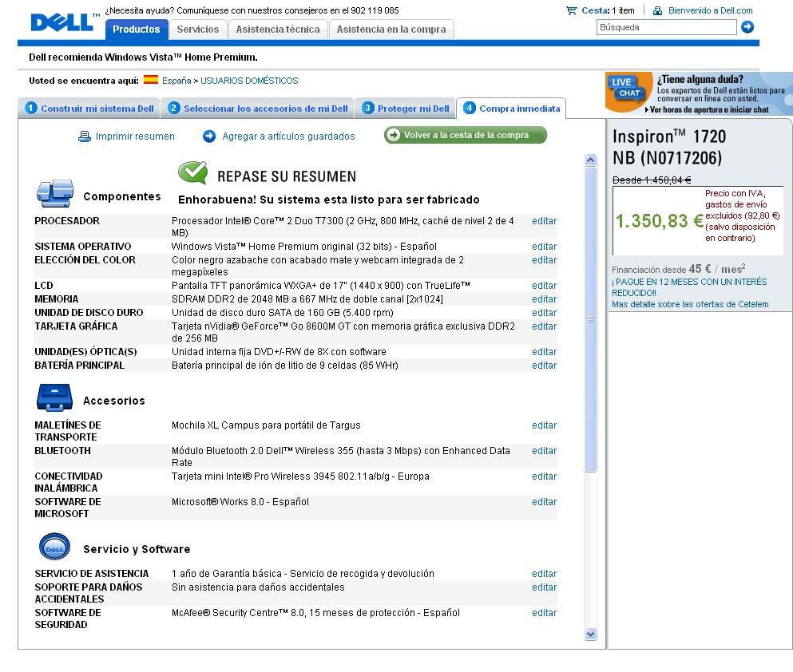Edit the CONECTIVIDAD INALÁMBRICA selection
The image size is (793, 672).
coord(544,476)
